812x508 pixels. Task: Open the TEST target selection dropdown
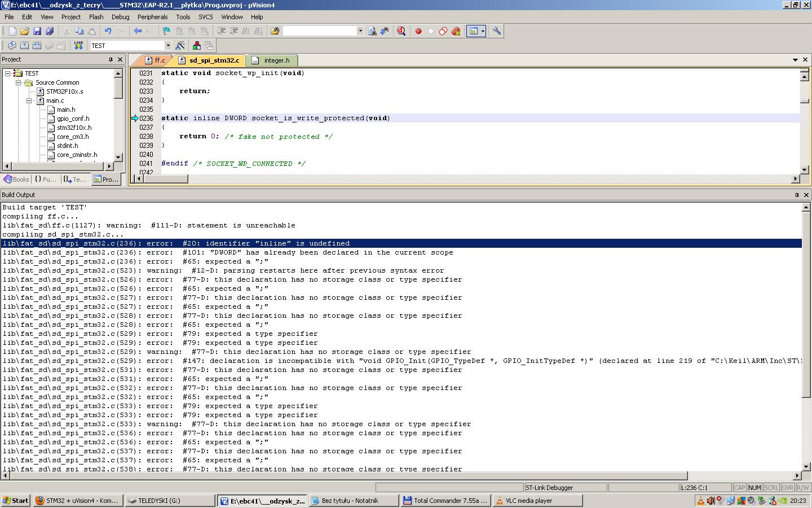167,45
